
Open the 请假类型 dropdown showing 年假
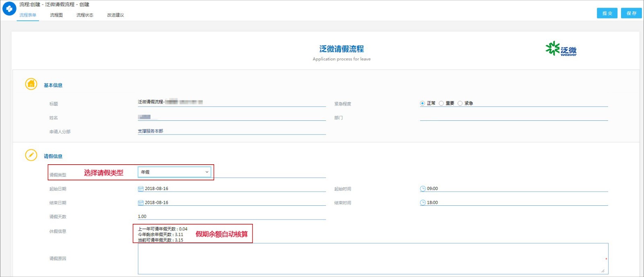(174, 172)
